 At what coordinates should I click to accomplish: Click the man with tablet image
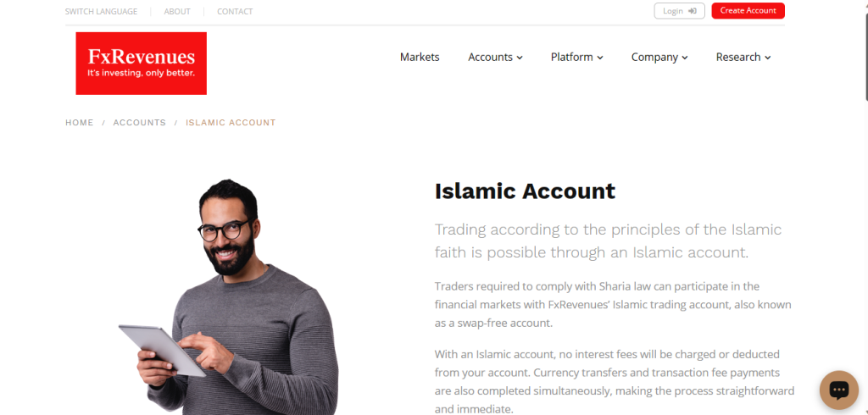tap(230, 297)
